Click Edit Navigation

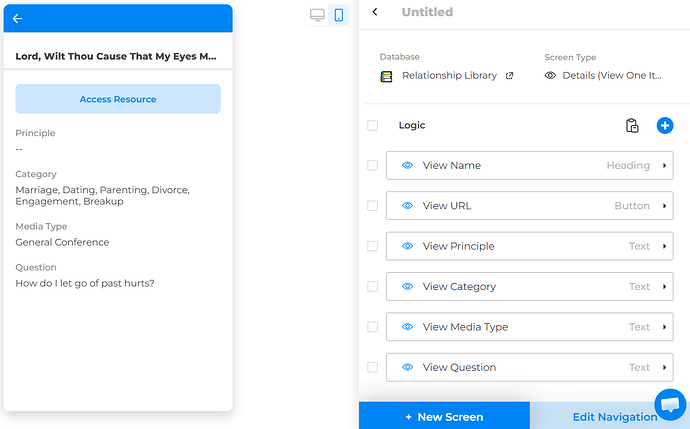(x=615, y=416)
